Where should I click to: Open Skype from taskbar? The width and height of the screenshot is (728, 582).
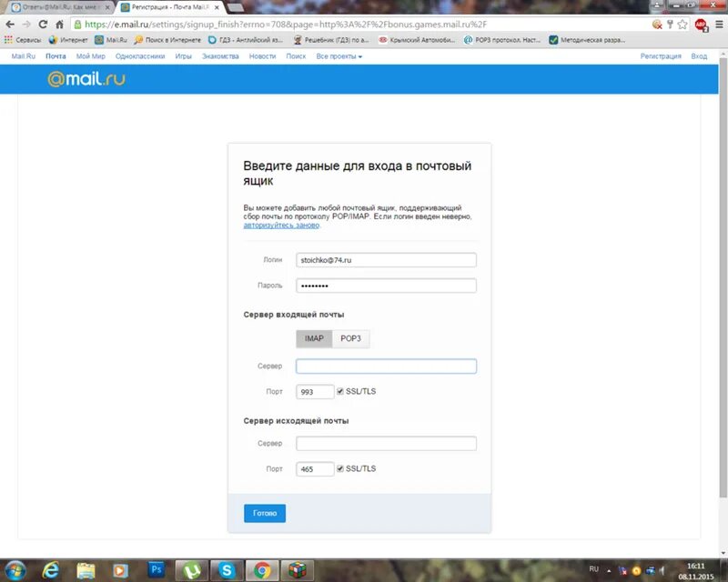pos(227,570)
